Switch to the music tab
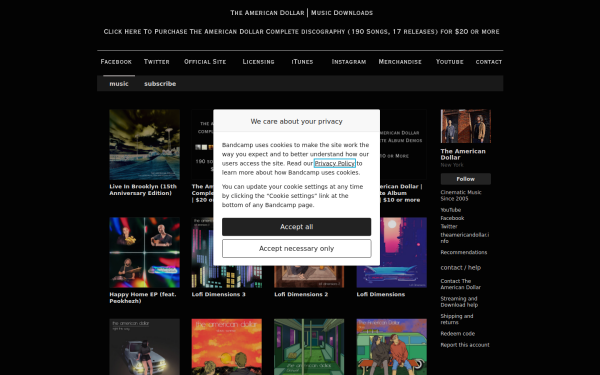The height and width of the screenshot is (375, 600). point(119,83)
